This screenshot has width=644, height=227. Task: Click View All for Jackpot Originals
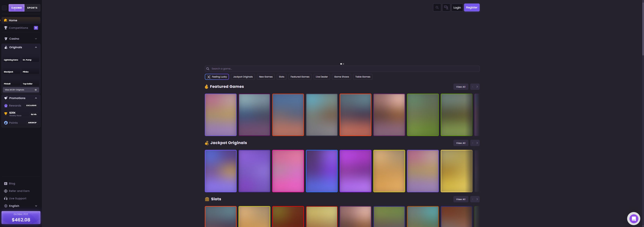click(x=461, y=143)
